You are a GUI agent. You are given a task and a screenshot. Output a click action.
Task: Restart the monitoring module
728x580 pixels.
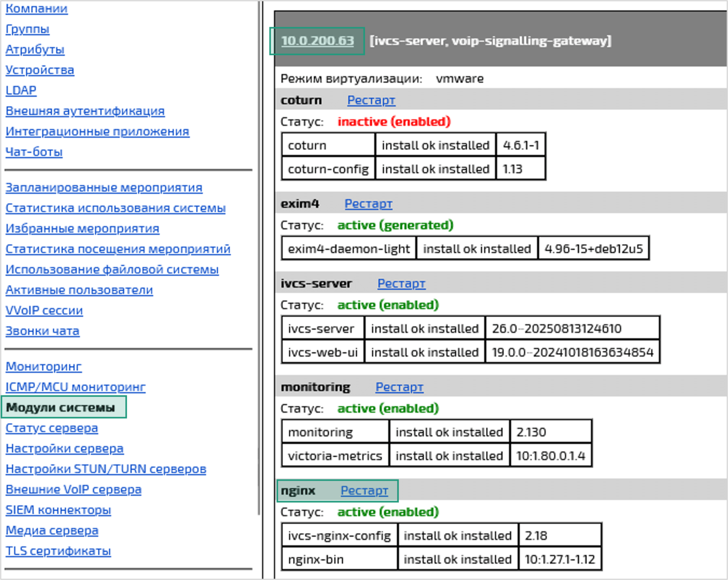point(399,387)
